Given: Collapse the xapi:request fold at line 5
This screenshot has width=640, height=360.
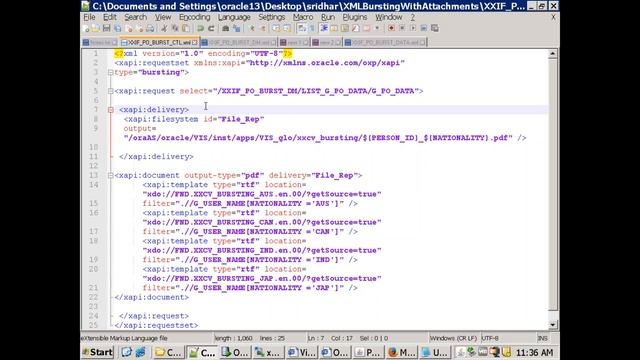Looking at the screenshot, I should pos(111,91).
